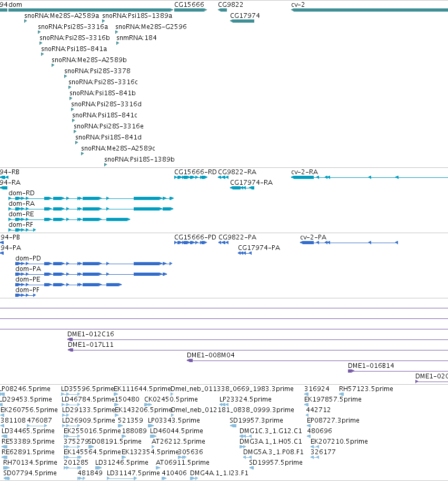Click the dom-PA protein label
The image size is (448, 481).
(x=28, y=269)
